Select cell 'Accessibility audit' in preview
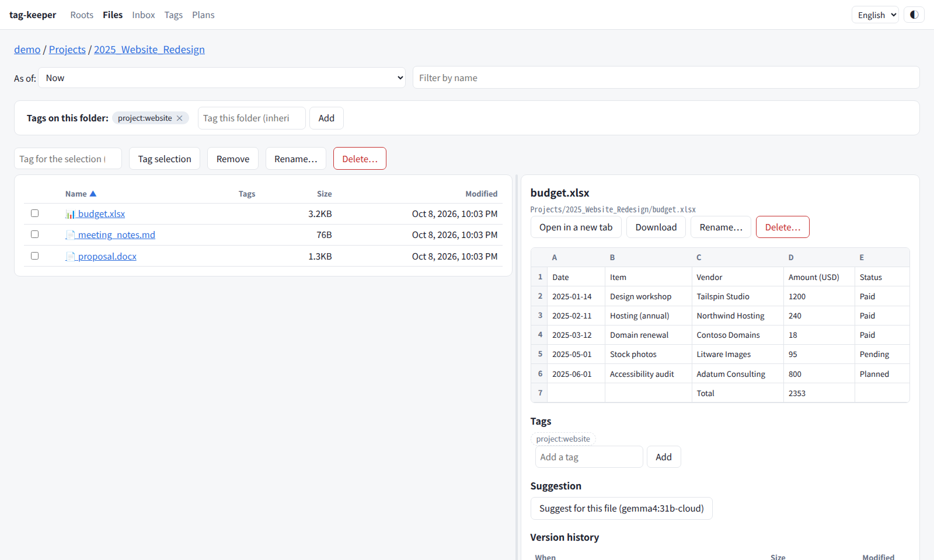The height and width of the screenshot is (560, 934). pos(648,374)
